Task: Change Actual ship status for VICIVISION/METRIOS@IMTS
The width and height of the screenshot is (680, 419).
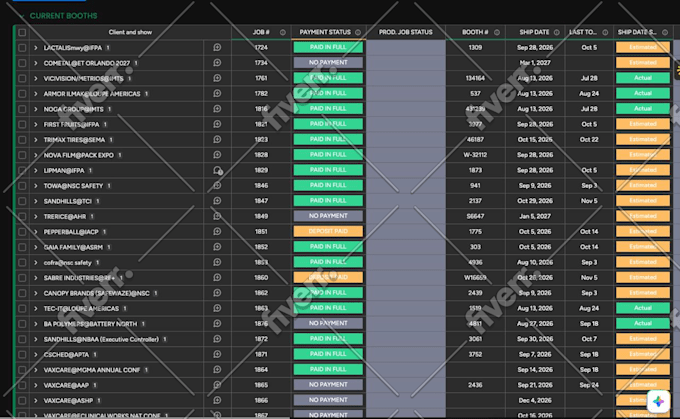Action: click(643, 78)
